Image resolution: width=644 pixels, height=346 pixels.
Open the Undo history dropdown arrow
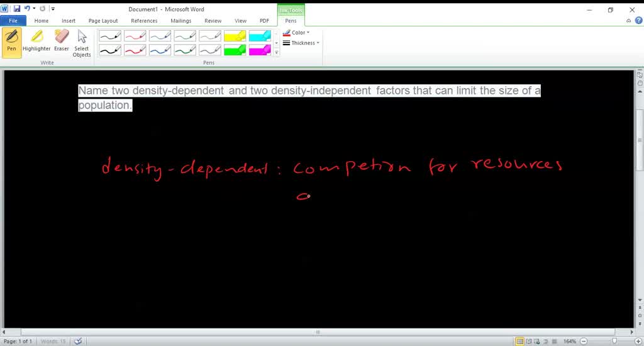coord(34,9)
